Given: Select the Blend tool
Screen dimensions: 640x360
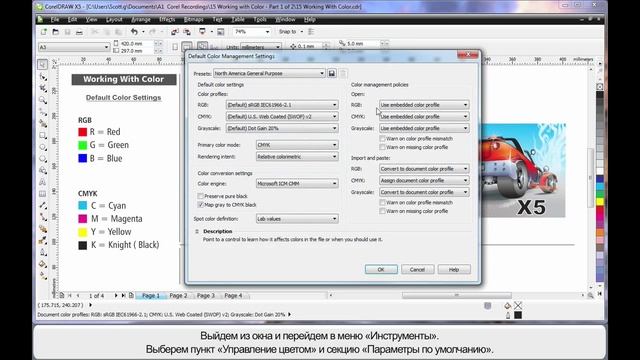Looking at the screenshot, I should (42, 229).
